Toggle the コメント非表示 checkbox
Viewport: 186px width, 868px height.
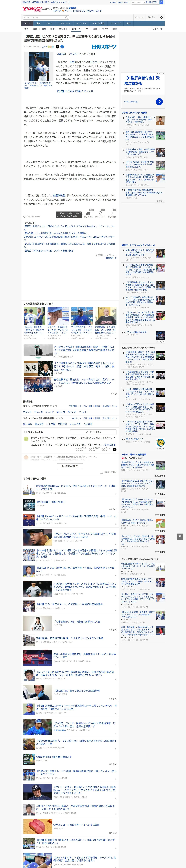coord(102,472)
